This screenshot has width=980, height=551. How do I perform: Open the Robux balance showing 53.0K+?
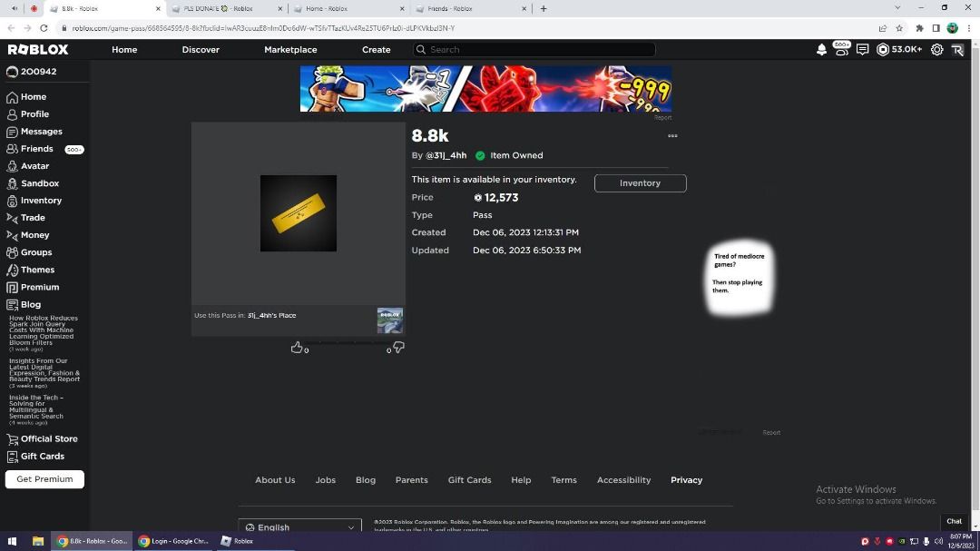(x=897, y=50)
